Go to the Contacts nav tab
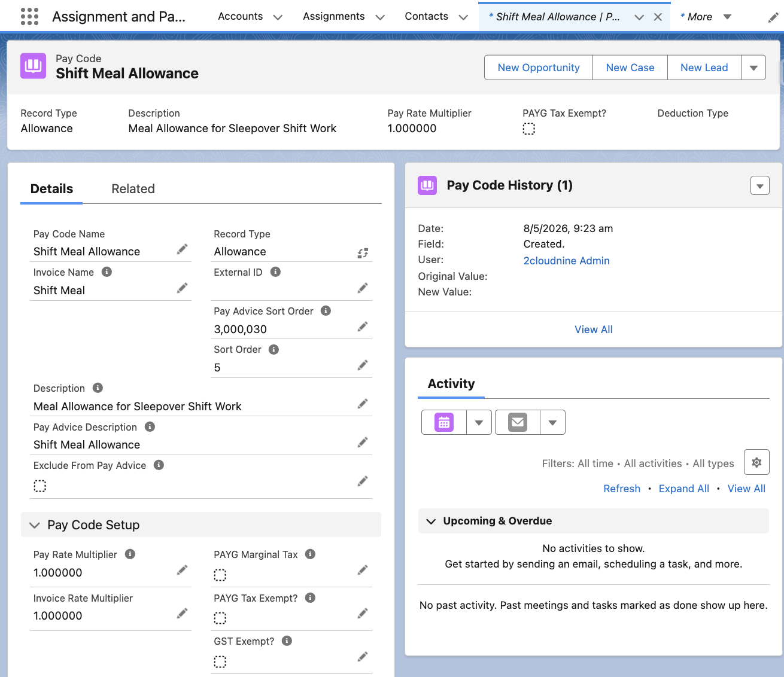This screenshot has width=784, height=677. tap(426, 16)
